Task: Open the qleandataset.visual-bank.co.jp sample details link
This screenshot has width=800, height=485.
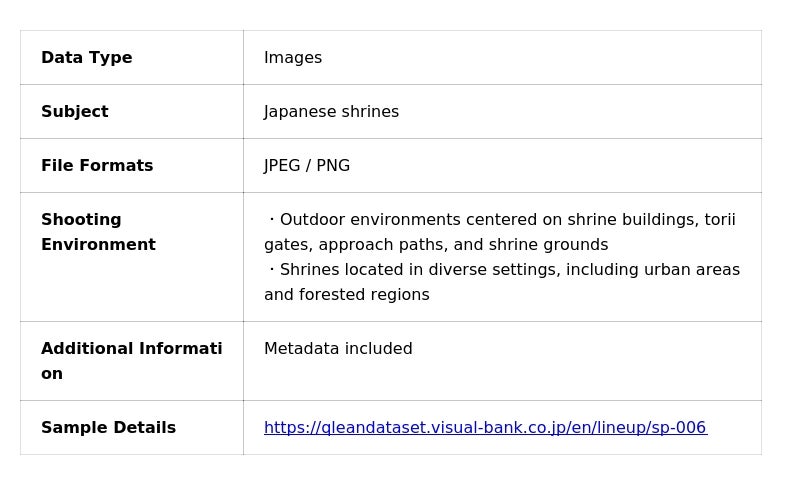Action: click(485, 428)
